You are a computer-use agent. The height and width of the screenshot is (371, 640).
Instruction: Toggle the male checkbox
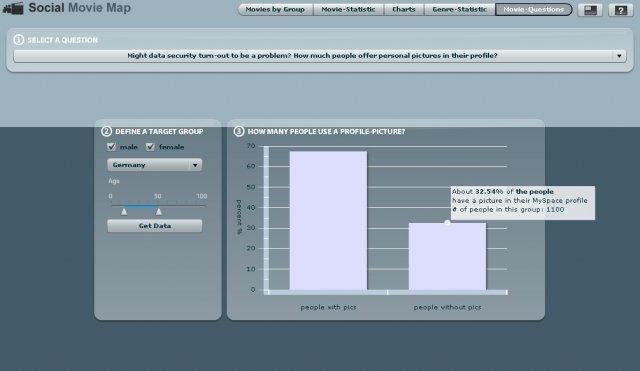tap(111, 147)
